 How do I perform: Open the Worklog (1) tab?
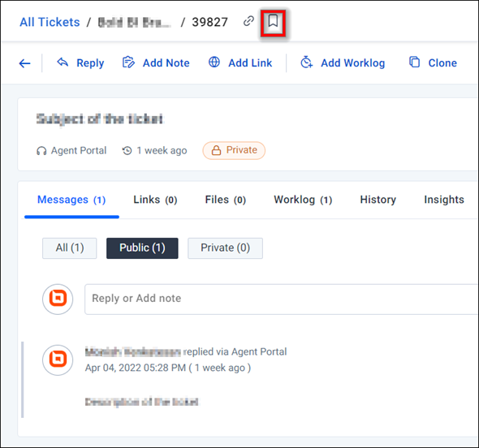(x=303, y=200)
